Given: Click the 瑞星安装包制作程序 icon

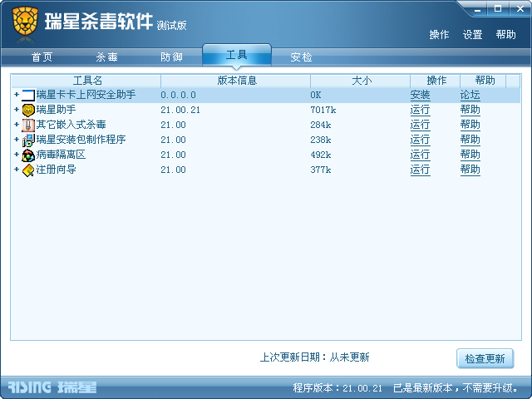Looking at the screenshot, I should 28,140.
